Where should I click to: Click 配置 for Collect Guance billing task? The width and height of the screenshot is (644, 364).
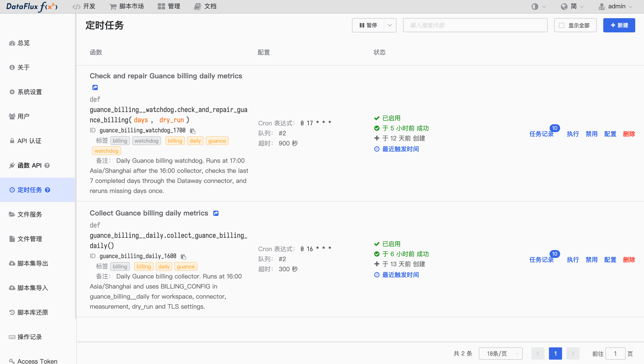click(610, 260)
